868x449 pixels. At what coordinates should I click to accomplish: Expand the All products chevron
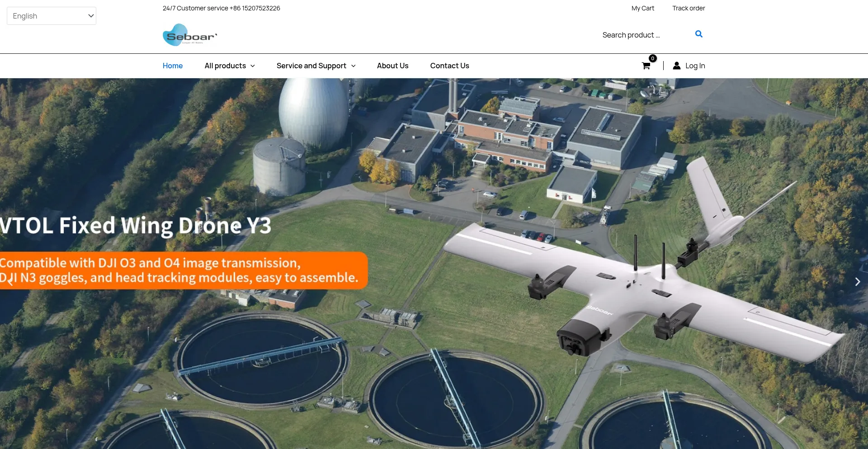coord(253,66)
